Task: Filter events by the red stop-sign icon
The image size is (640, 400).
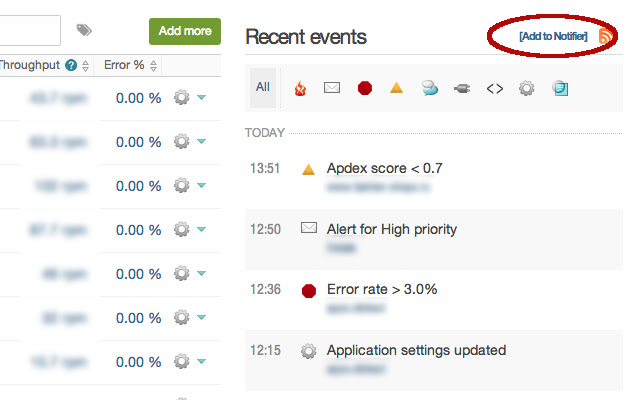Action: (364, 88)
